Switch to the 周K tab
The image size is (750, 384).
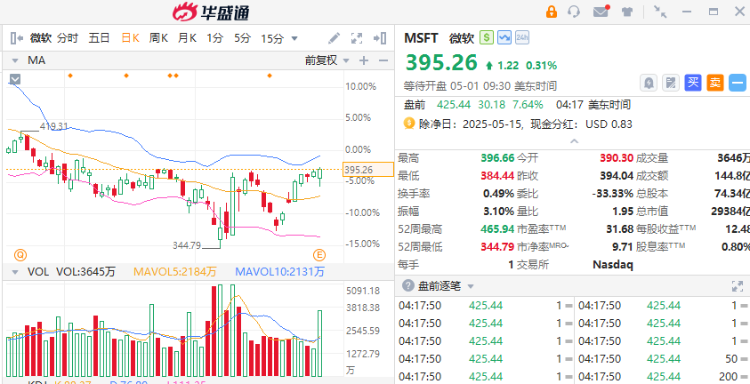click(x=158, y=38)
